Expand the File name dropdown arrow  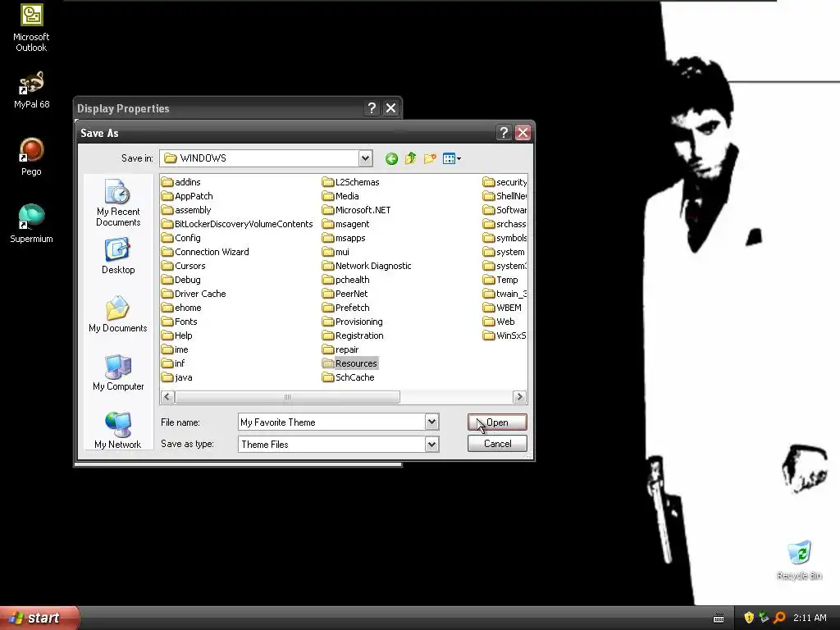(x=431, y=422)
